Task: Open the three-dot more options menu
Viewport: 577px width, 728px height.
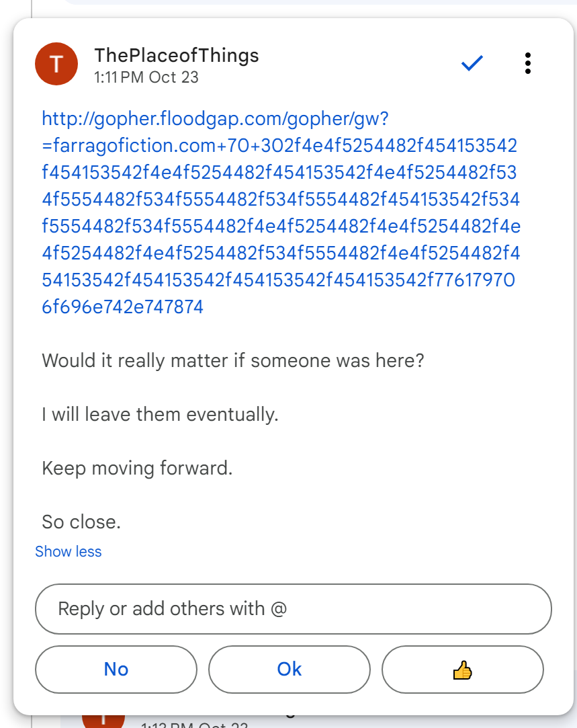Action: pyautogui.click(x=528, y=63)
